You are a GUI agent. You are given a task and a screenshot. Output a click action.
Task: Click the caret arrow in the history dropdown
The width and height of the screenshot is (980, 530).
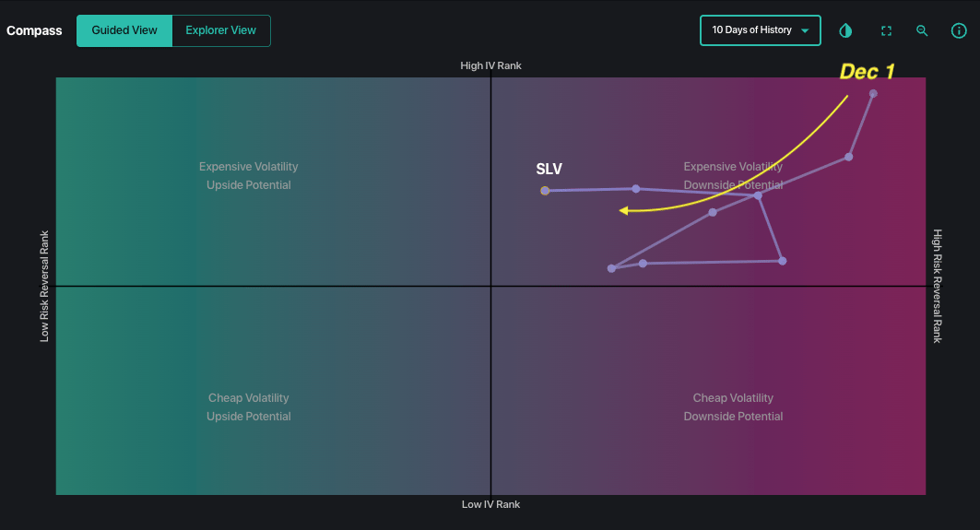[x=805, y=30]
